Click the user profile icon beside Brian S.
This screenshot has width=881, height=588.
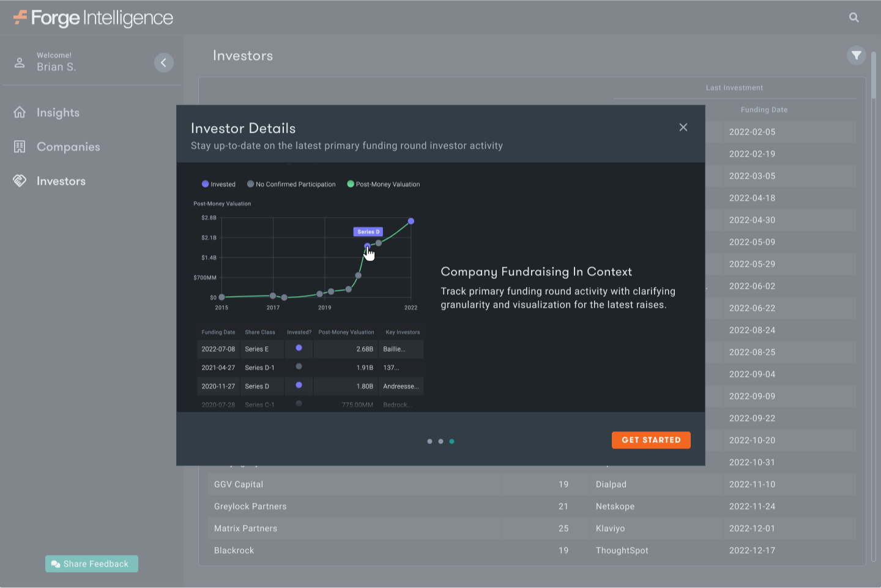click(19, 61)
